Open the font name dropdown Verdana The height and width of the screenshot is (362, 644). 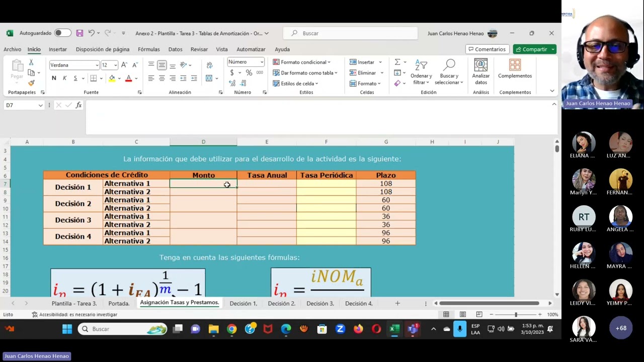pos(97,65)
